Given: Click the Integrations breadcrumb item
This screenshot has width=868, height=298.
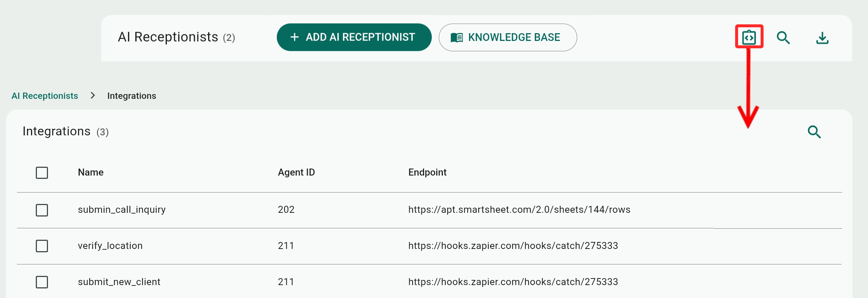Looking at the screenshot, I should point(132,96).
